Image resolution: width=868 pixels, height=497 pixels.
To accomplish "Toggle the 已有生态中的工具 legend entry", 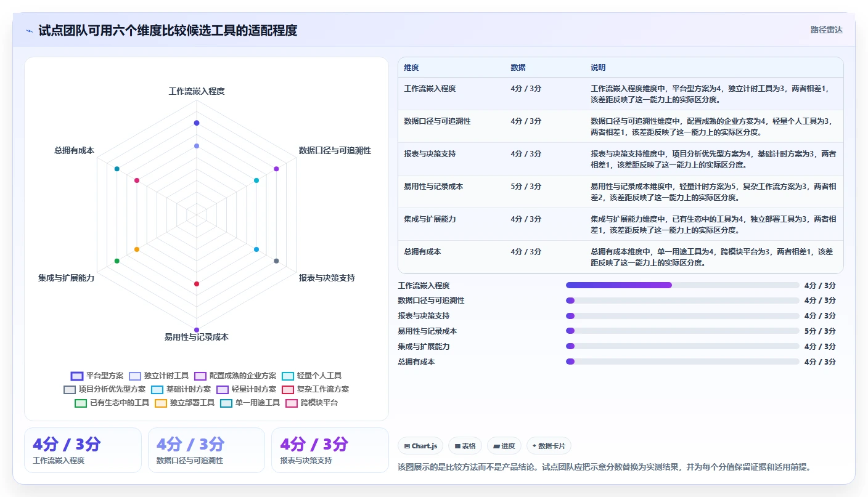I will pyautogui.click(x=112, y=403).
